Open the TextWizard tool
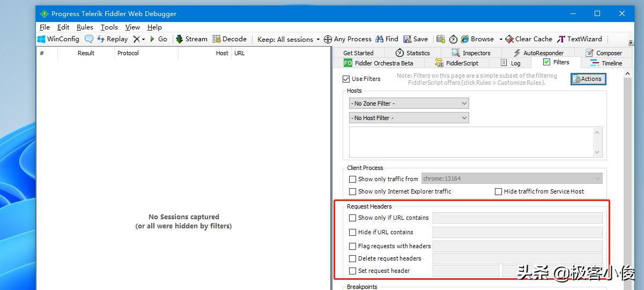Image resolution: width=644 pixels, height=290 pixels. (x=580, y=39)
